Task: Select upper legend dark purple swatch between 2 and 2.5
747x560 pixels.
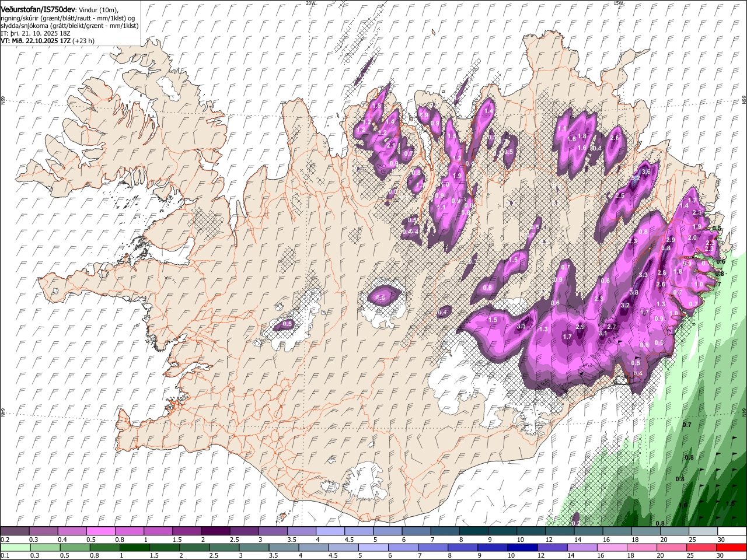Action: (215, 531)
